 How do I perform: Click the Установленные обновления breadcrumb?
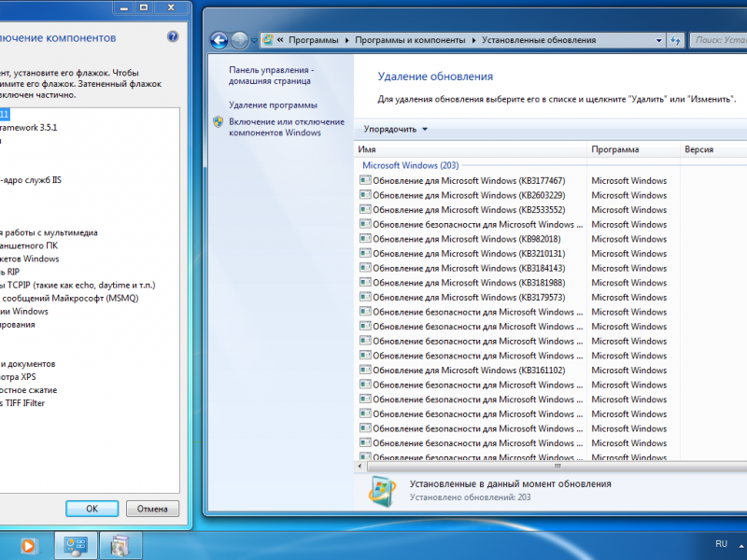539,40
